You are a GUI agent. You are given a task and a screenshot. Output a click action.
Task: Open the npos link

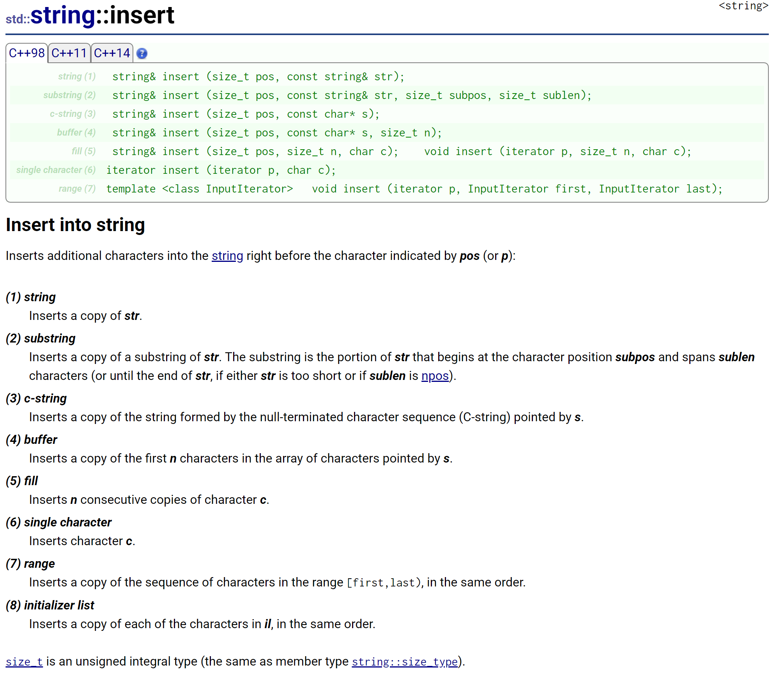(435, 376)
